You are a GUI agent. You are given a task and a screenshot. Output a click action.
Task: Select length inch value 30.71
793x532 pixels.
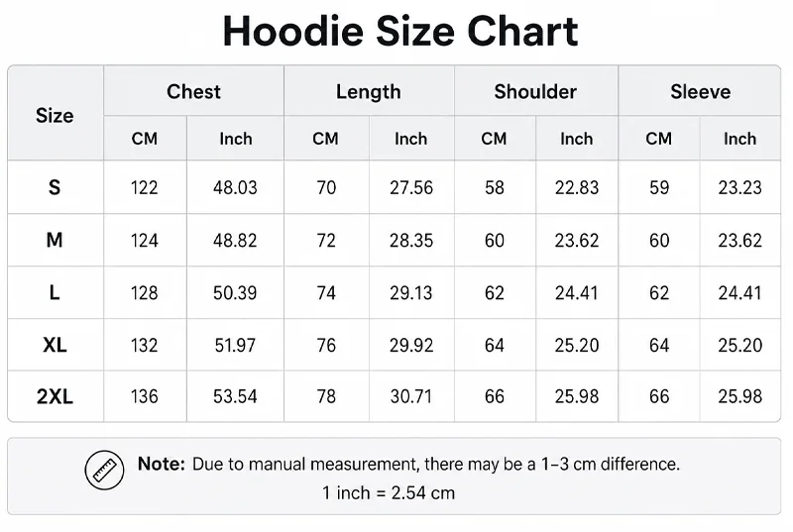point(411,396)
